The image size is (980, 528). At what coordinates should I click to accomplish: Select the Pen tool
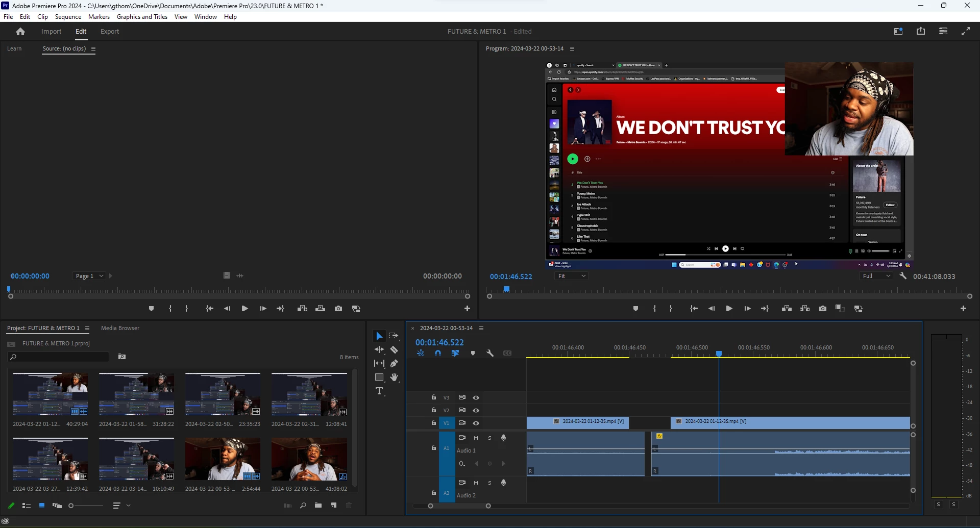point(394,363)
